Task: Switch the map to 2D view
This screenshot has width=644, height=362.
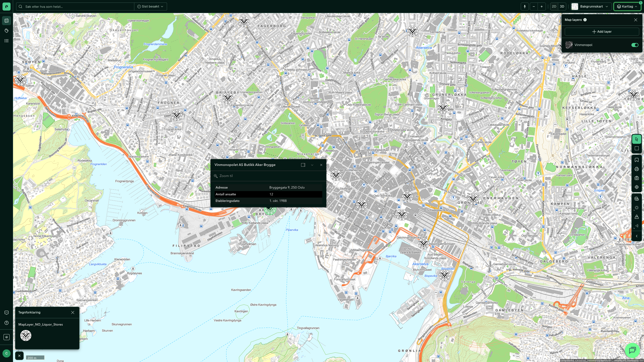Action: pyautogui.click(x=554, y=7)
